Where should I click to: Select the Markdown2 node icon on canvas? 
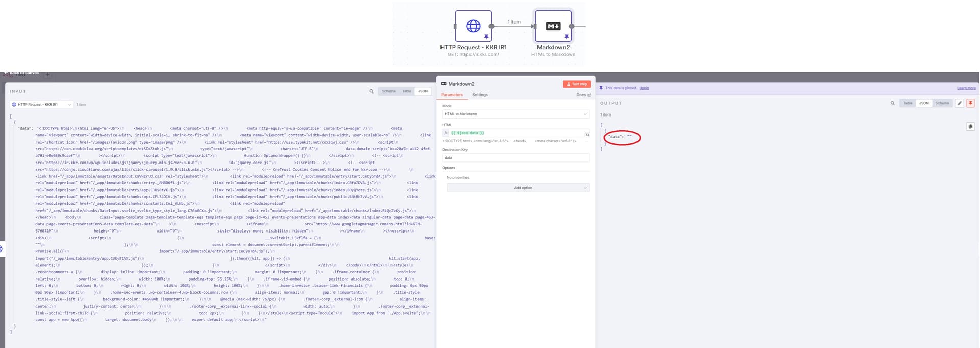coord(553,26)
